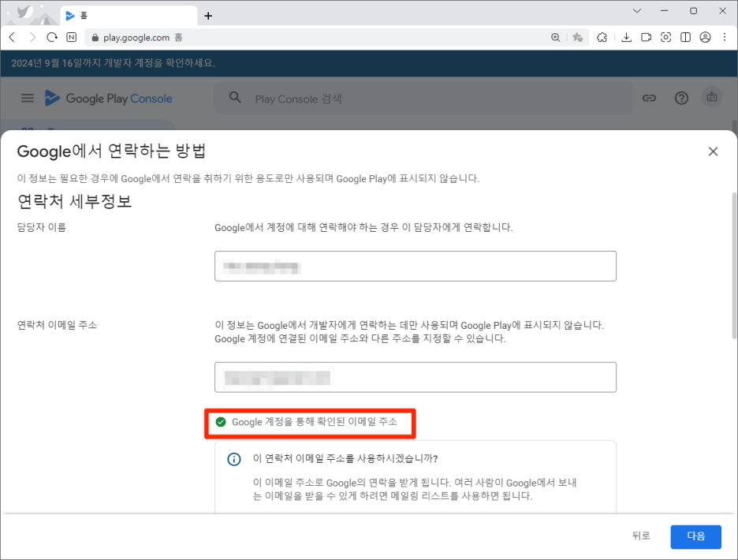Open browser three-dot menu
This screenshot has height=560, width=738.
[x=725, y=37]
